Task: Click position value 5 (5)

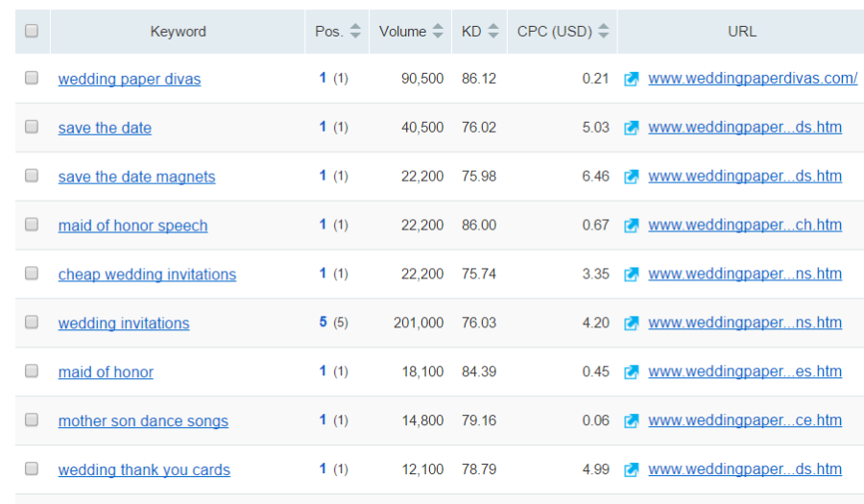Action: tap(333, 323)
